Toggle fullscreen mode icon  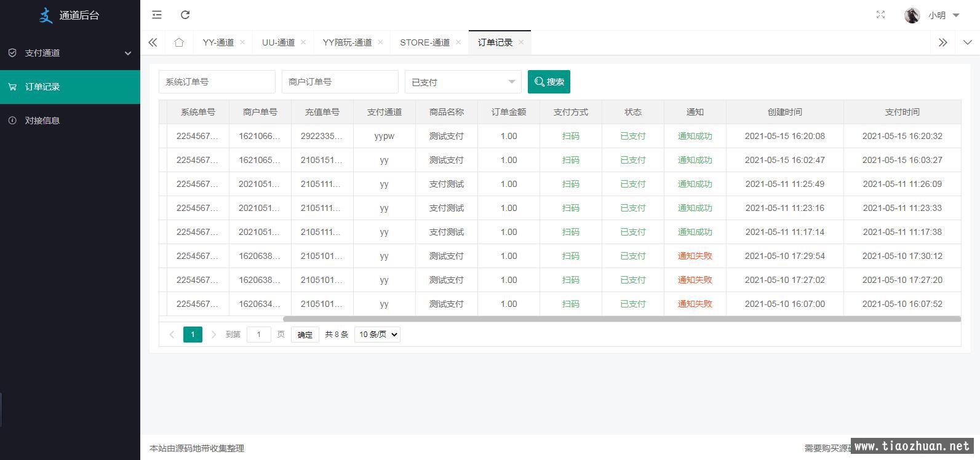[880, 15]
